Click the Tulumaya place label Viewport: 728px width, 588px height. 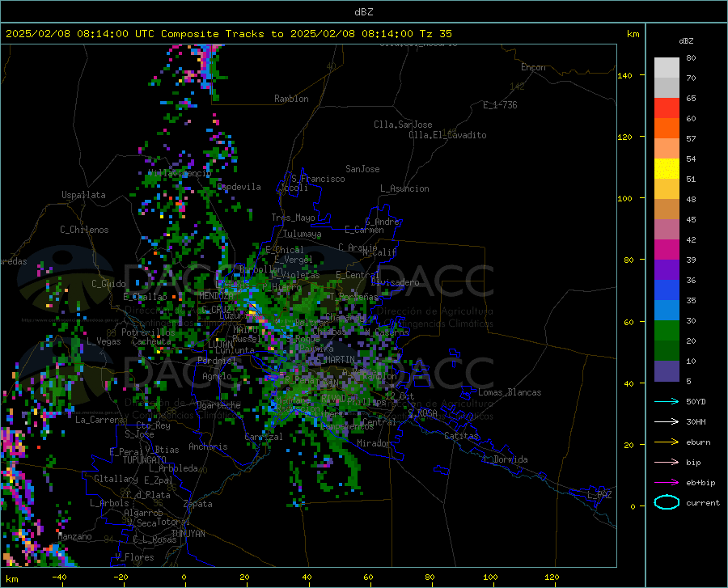[303, 234]
